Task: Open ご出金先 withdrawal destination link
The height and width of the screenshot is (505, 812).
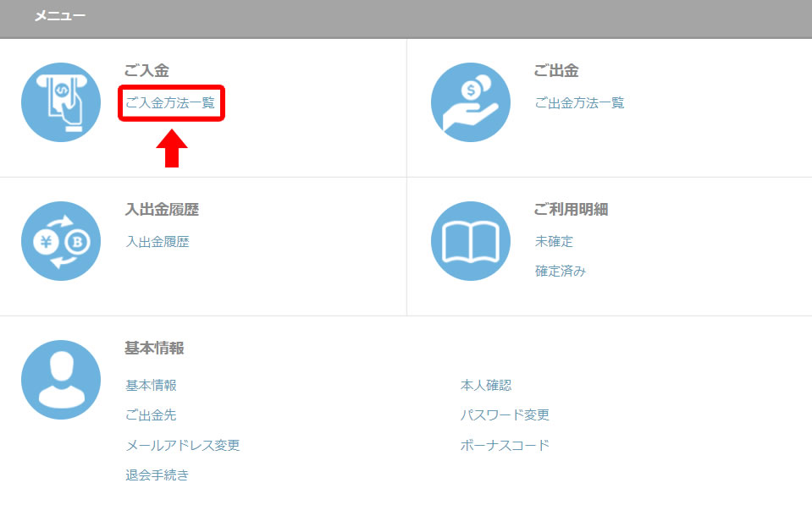Action: click(x=152, y=415)
